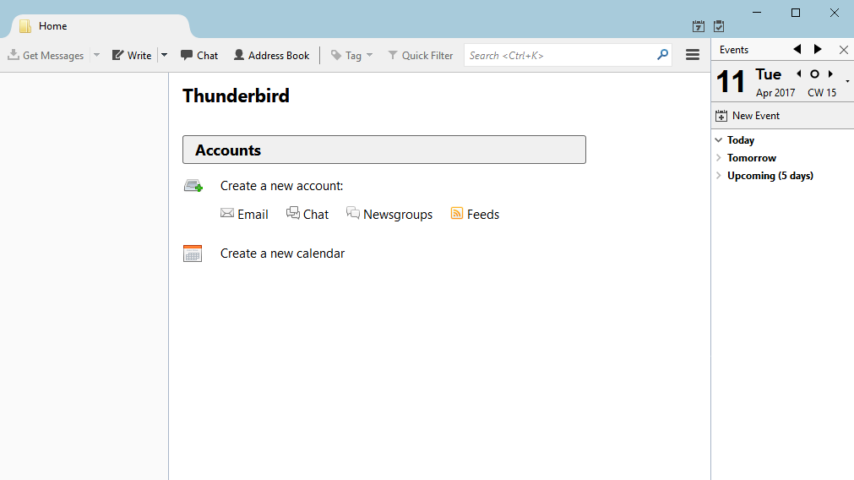Open the Address Book
The image size is (854, 480).
point(271,55)
